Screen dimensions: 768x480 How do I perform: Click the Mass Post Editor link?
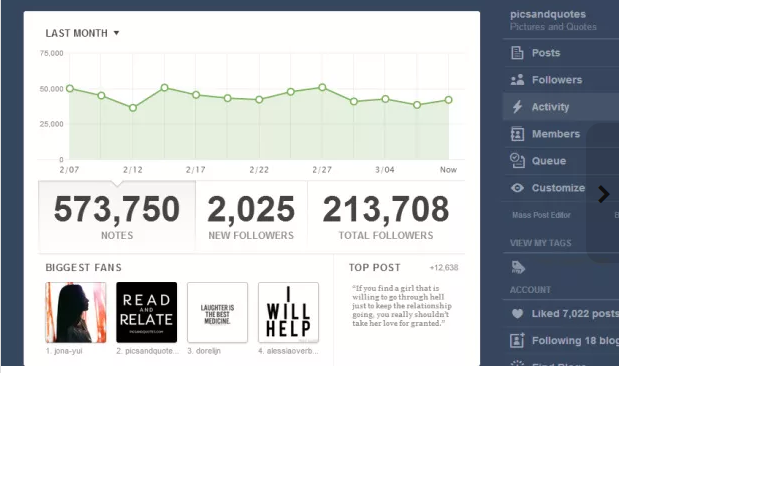[x=541, y=215]
